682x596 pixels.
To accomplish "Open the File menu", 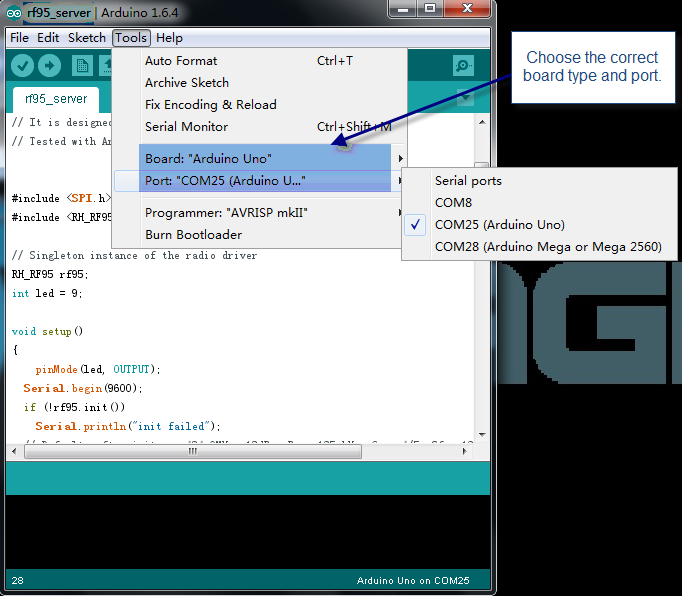I will [x=19, y=38].
